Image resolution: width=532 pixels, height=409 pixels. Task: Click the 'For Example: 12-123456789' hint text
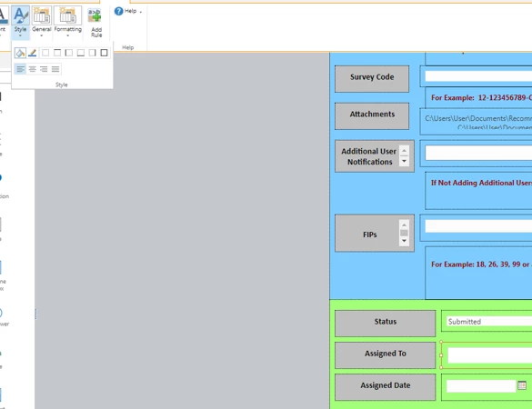click(x=481, y=97)
